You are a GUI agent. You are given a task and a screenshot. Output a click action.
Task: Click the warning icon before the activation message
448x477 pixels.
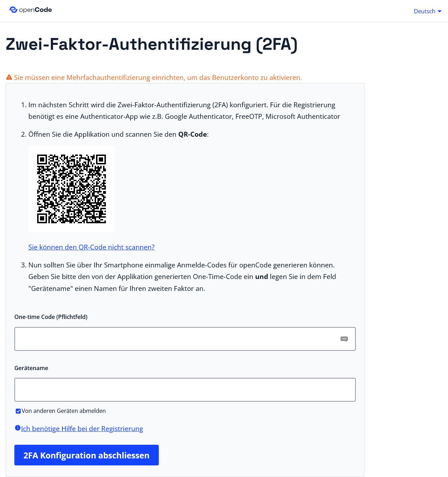click(x=9, y=77)
